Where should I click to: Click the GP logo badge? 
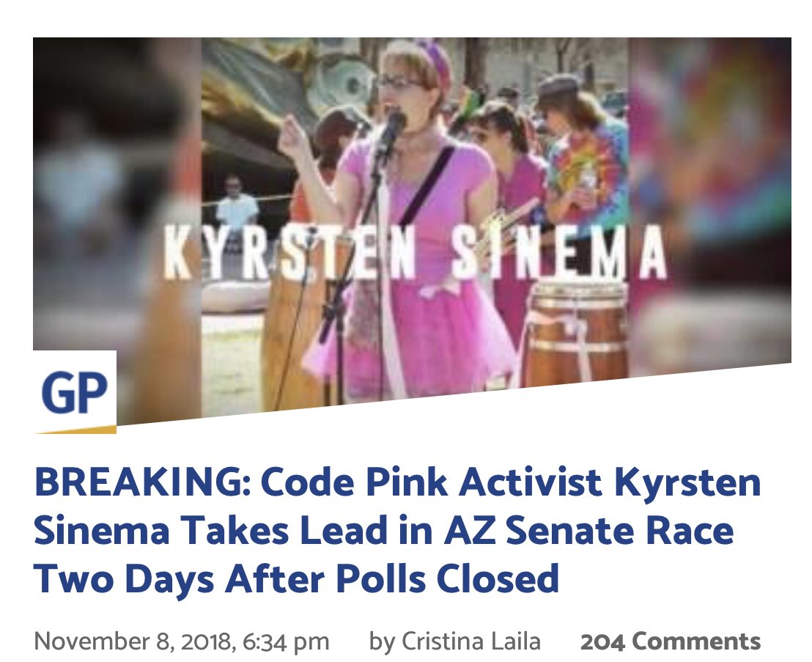click(x=75, y=391)
